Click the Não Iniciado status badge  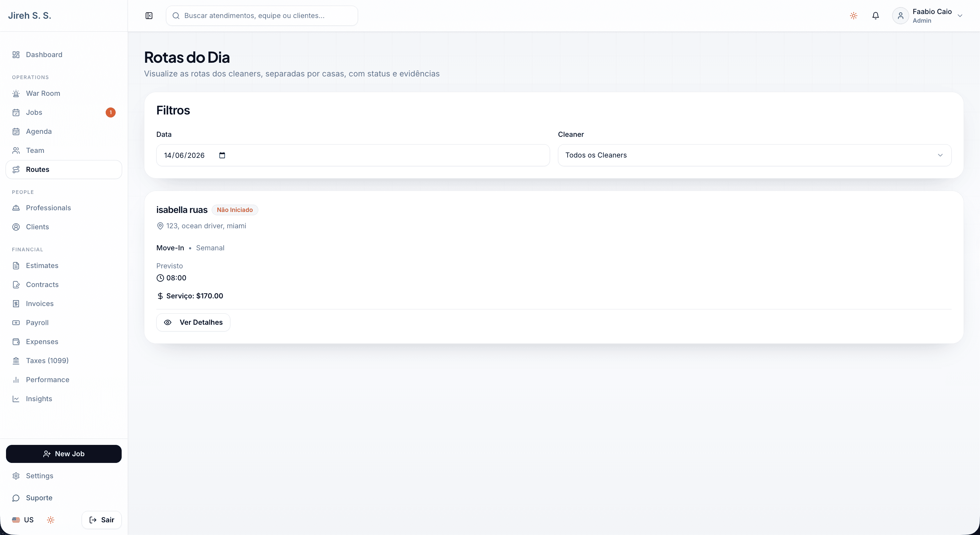point(235,210)
